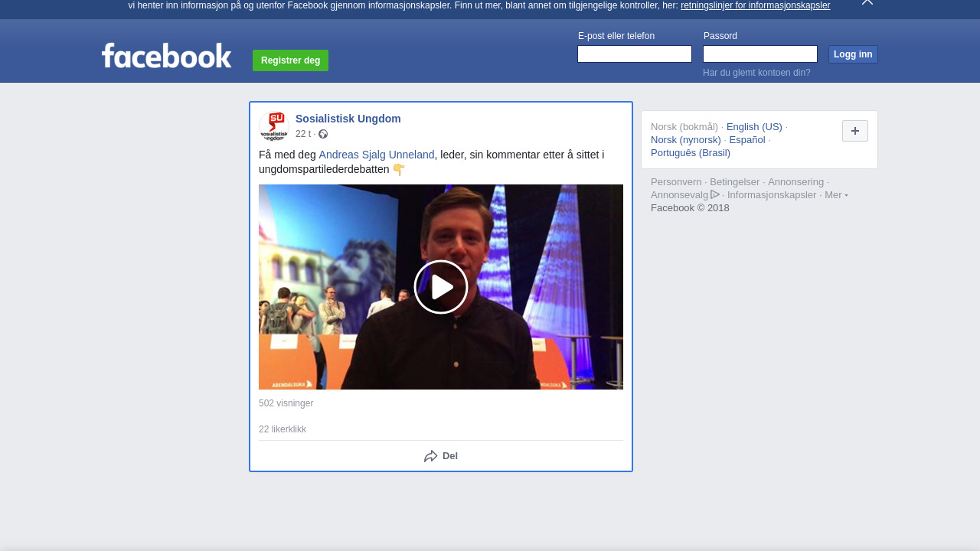Click the 22 t timestamp
This screenshot has height=551, width=980.
click(x=303, y=134)
